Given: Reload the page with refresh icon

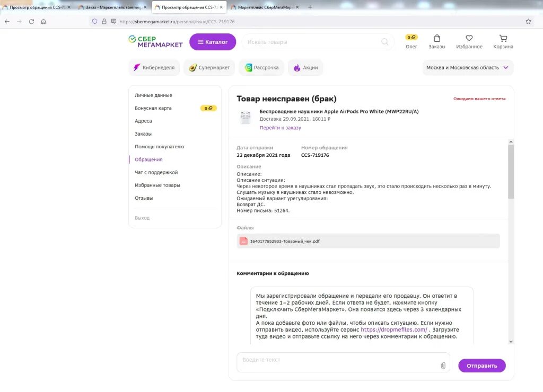Looking at the screenshot, I should click(31, 21).
